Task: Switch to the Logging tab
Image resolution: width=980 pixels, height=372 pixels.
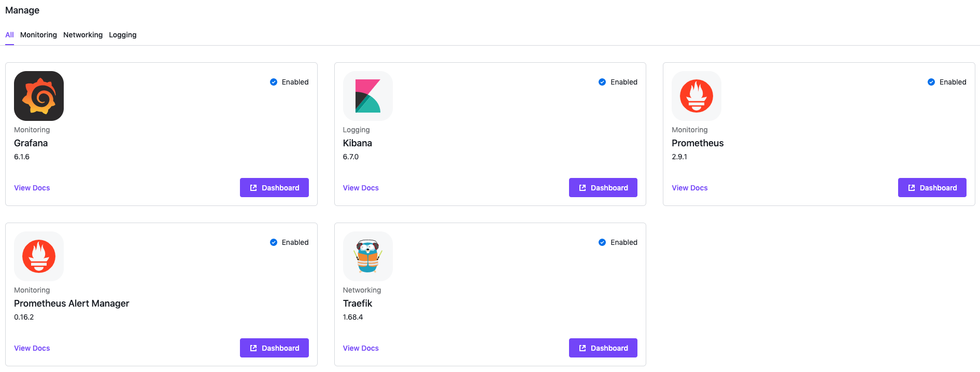Action: (x=123, y=35)
